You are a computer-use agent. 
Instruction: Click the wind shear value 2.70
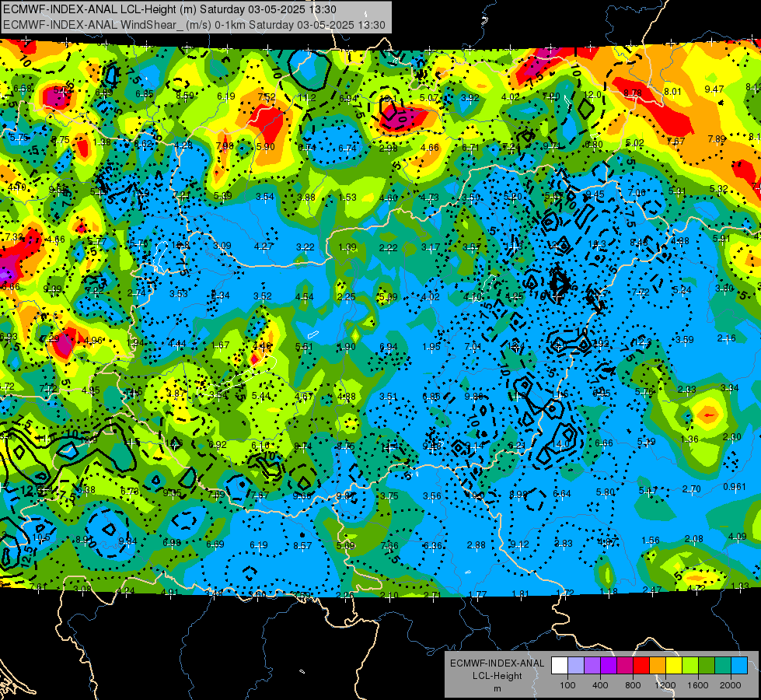tap(692, 488)
